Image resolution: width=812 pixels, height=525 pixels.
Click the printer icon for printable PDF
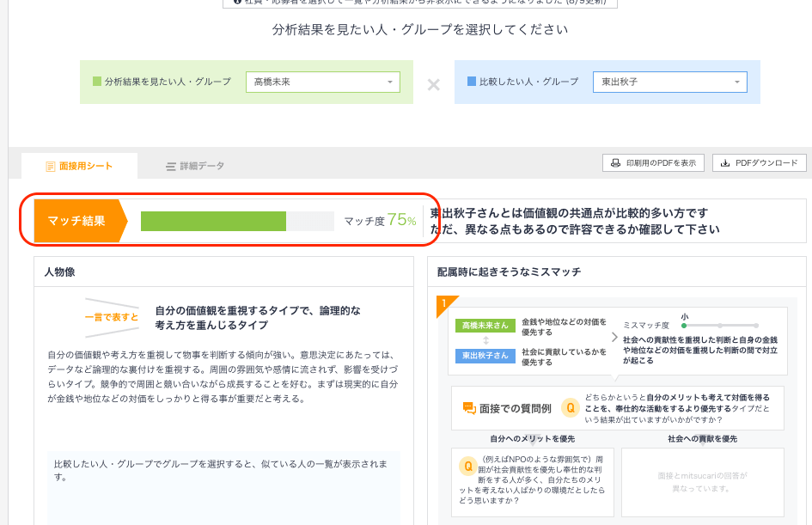pyautogui.click(x=616, y=162)
